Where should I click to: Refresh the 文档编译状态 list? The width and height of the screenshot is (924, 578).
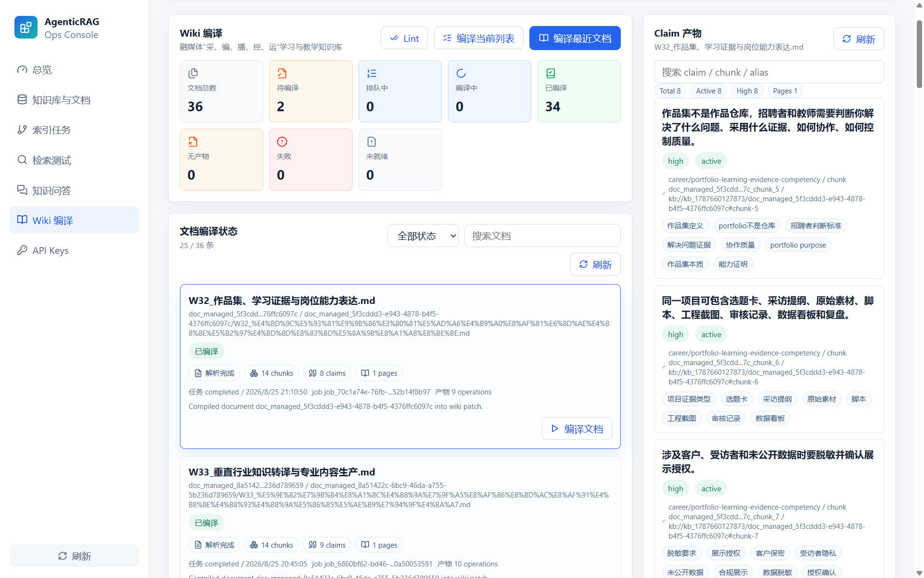pos(595,264)
